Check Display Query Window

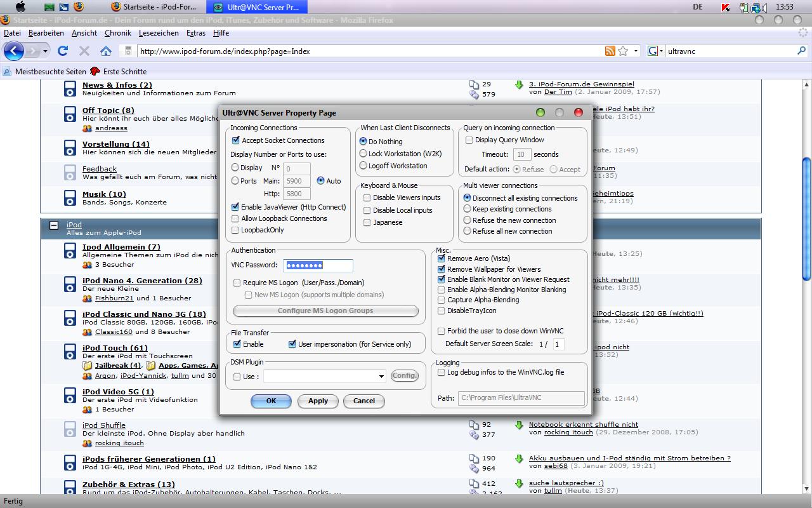click(469, 140)
